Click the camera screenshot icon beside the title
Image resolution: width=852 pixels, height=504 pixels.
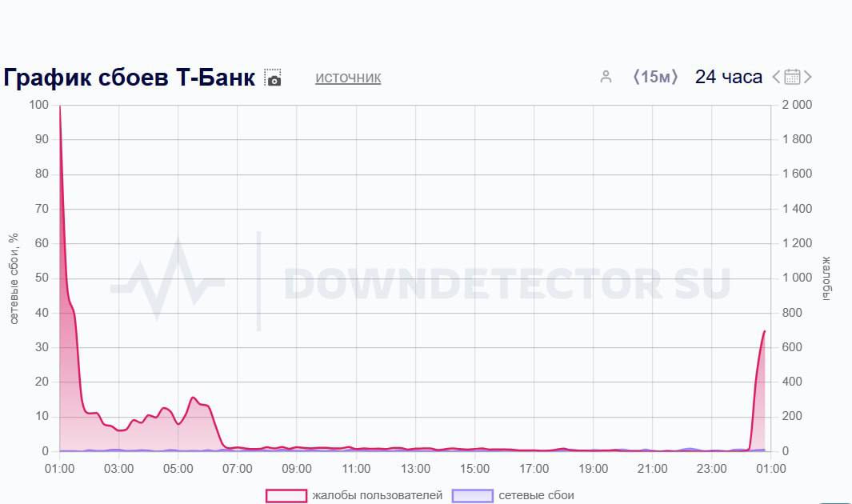pyautogui.click(x=273, y=78)
